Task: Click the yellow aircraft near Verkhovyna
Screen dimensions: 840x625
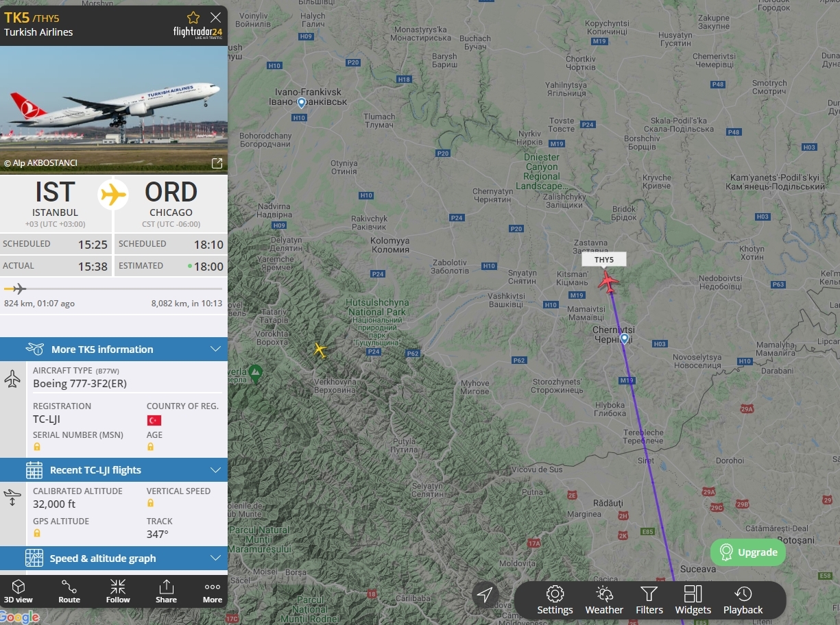Action: pos(320,350)
